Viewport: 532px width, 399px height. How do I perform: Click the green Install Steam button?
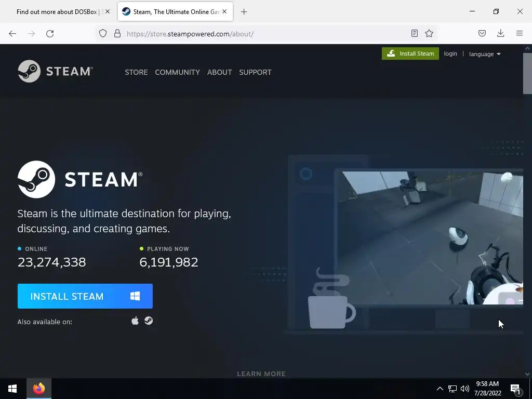[x=410, y=54]
